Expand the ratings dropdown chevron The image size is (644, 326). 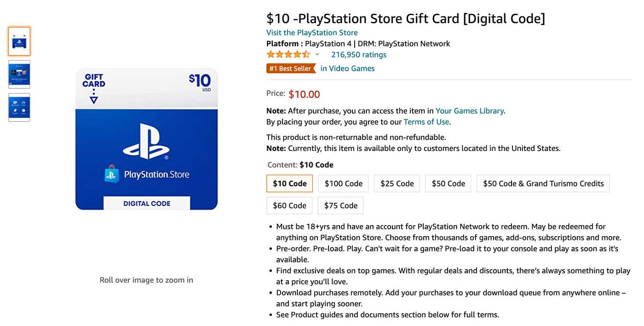(317, 55)
